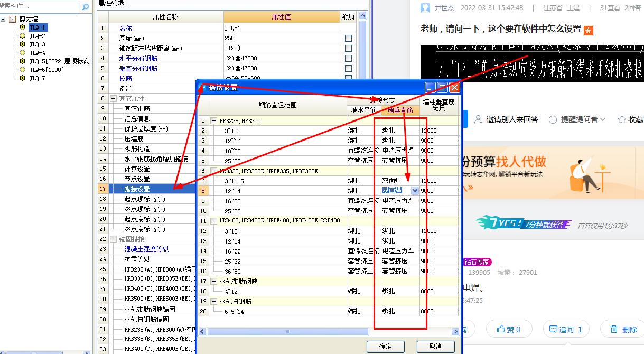Open the 提醒提问者 dropdown
This screenshot has height=354, width=644.
click(603, 119)
